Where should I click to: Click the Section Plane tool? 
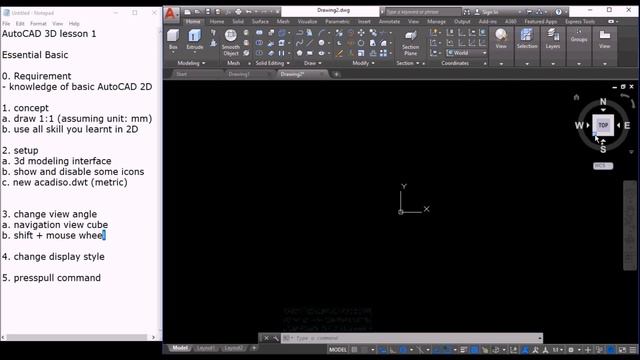[x=411, y=42]
